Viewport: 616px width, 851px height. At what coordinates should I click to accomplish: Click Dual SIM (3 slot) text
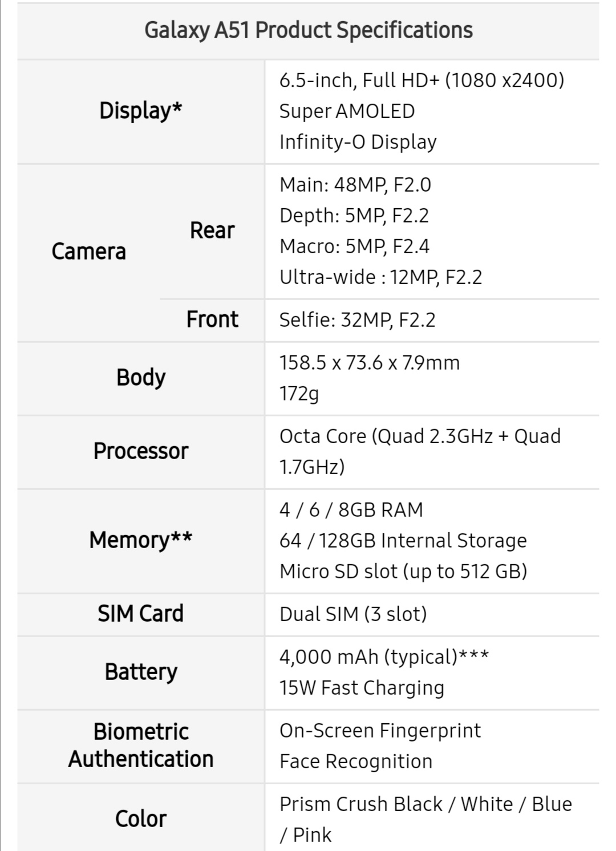(353, 614)
